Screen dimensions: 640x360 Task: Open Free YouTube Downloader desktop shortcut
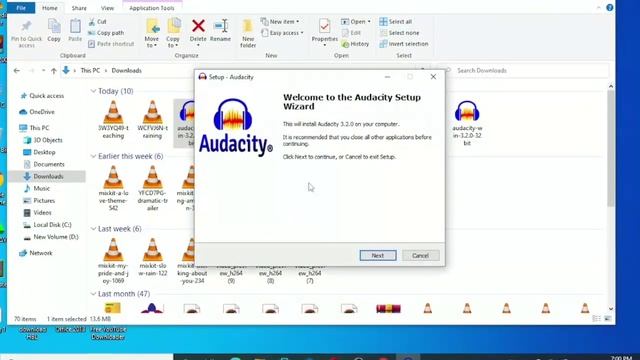point(108,333)
